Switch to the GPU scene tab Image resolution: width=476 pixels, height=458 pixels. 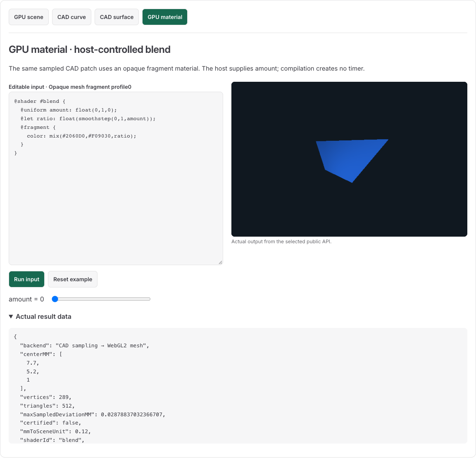(x=29, y=17)
